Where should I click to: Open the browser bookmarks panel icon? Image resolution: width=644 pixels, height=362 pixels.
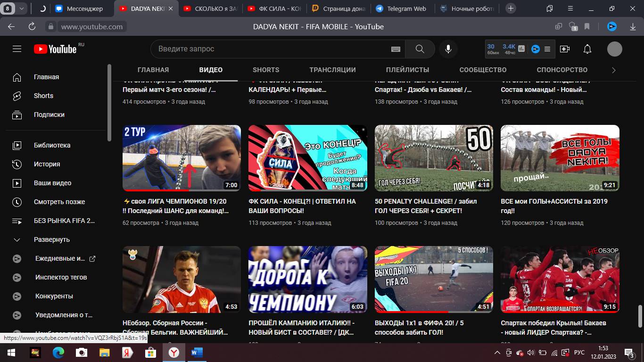[549, 8]
